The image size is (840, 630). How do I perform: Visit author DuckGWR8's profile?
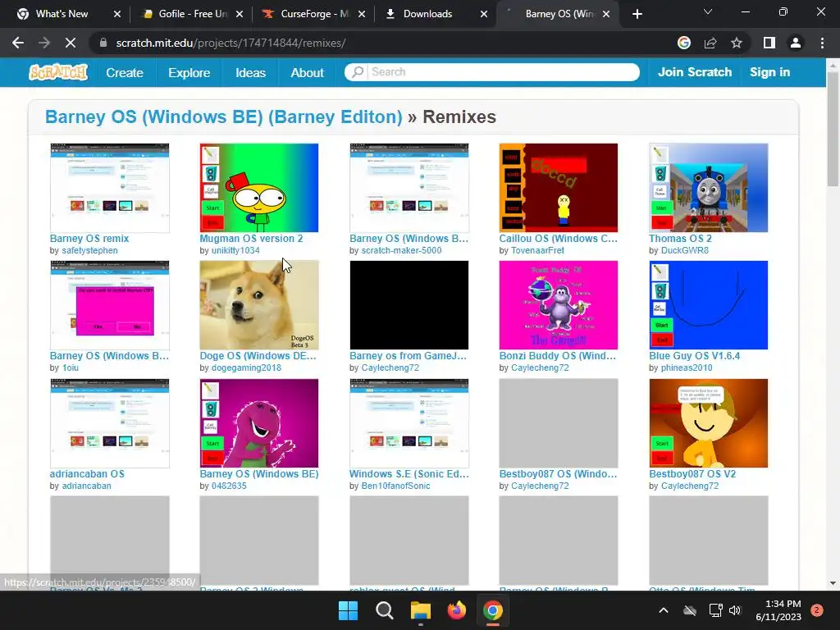point(685,250)
